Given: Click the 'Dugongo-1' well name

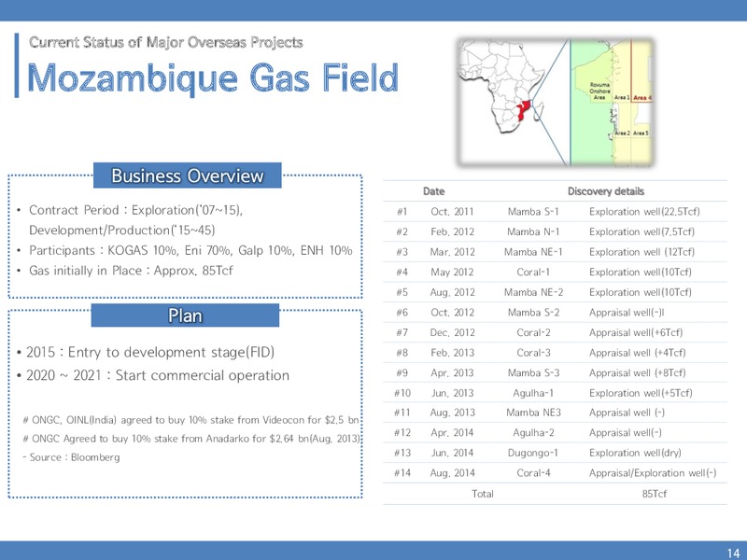Looking at the screenshot, I should tap(532, 453).
